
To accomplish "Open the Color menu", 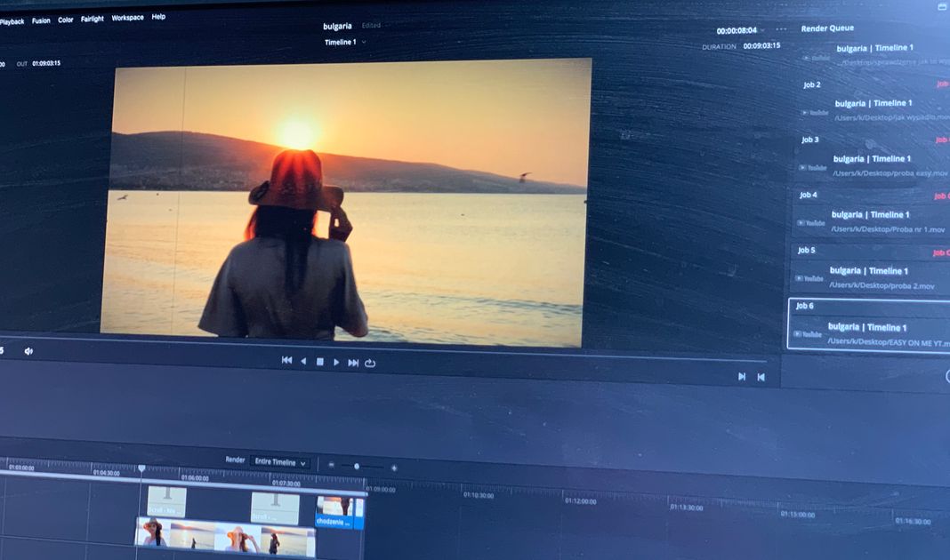I will click(66, 20).
